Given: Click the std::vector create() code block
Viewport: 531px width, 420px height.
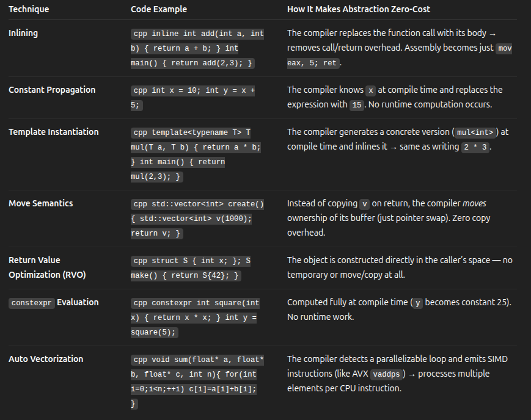Looking at the screenshot, I should [x=197, y=219].
